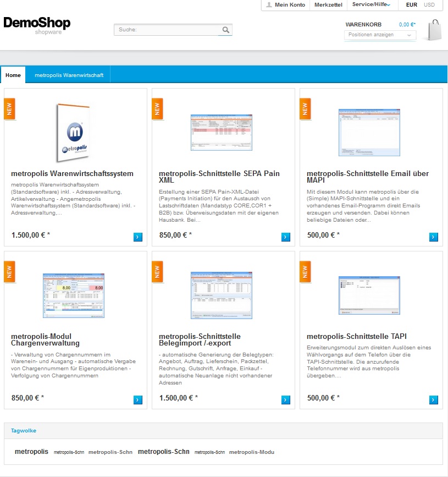
Task: Open the metropolis Warenwirtschaft tab
Action: pyautogui.click(x=69, y=75)
